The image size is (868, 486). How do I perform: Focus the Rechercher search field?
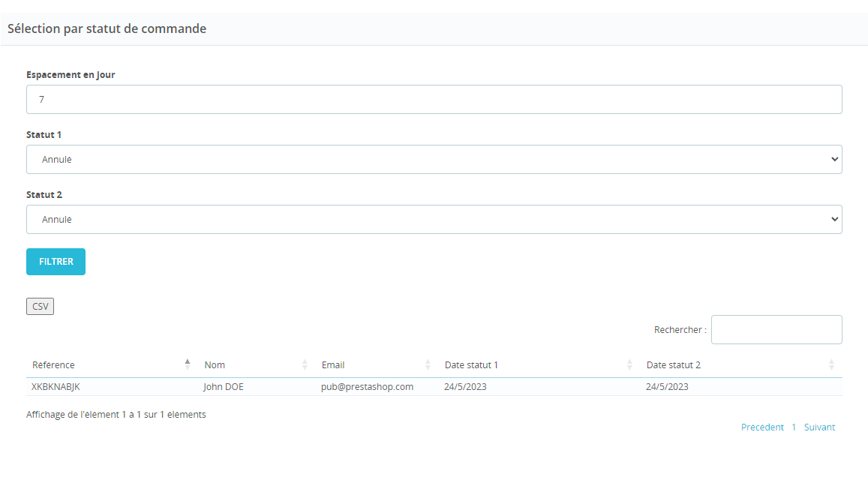pos(776,330)
